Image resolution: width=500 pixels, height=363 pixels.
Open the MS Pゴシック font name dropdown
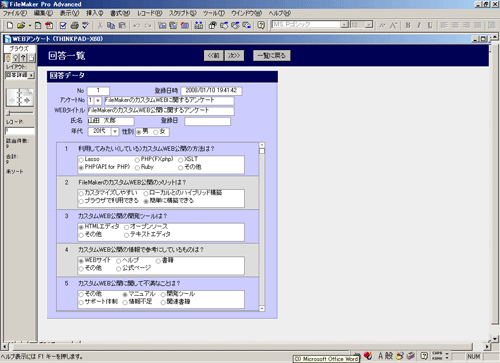coord(344,25)
